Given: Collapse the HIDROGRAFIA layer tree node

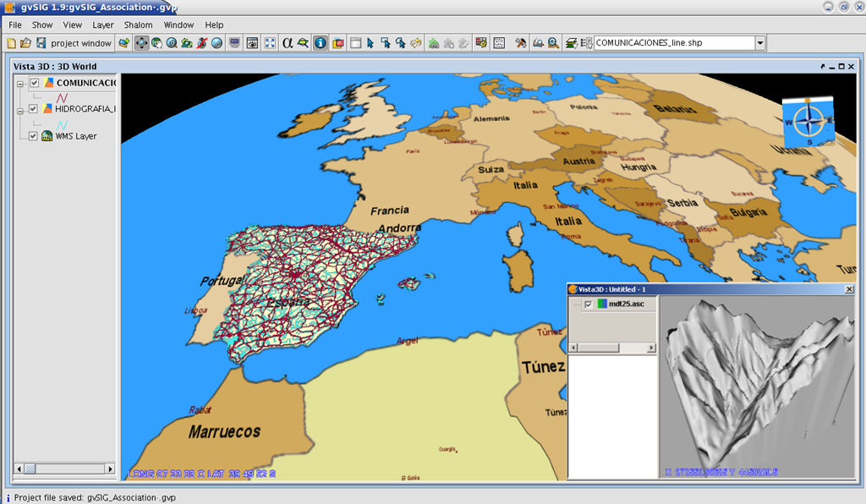Looking at the screenshot, I should click(20, 111).
